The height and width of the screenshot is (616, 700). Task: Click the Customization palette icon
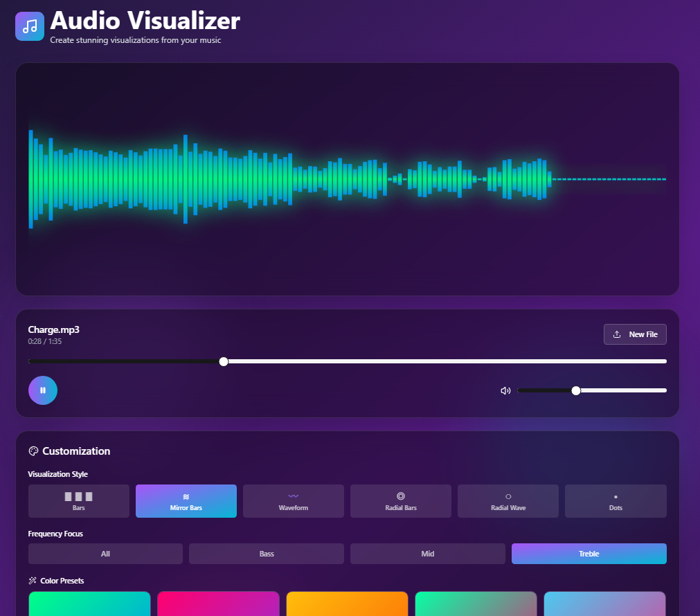33,451
